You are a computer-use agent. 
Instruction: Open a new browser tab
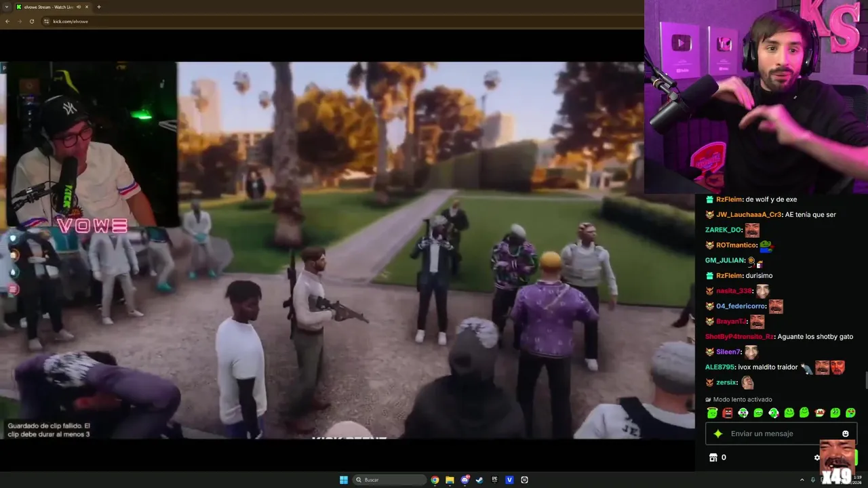[99, 7]
